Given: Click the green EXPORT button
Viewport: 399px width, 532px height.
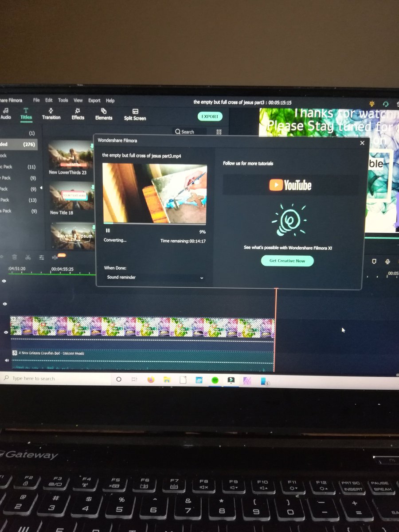Looking at the screenshot, I should pos(210,117).
